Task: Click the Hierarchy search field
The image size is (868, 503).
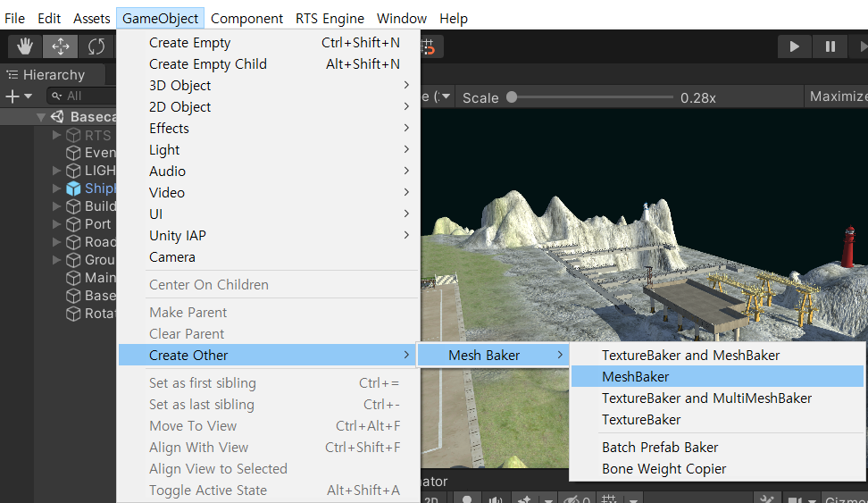Action: (x=81, y=96)
